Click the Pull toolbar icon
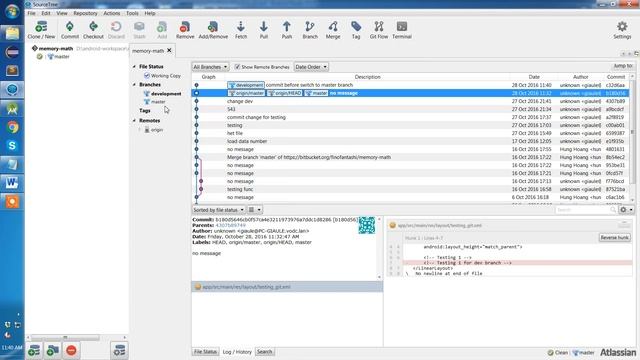Image resolution: width=640 pixels, height=360 pixels. click(264, 30)
